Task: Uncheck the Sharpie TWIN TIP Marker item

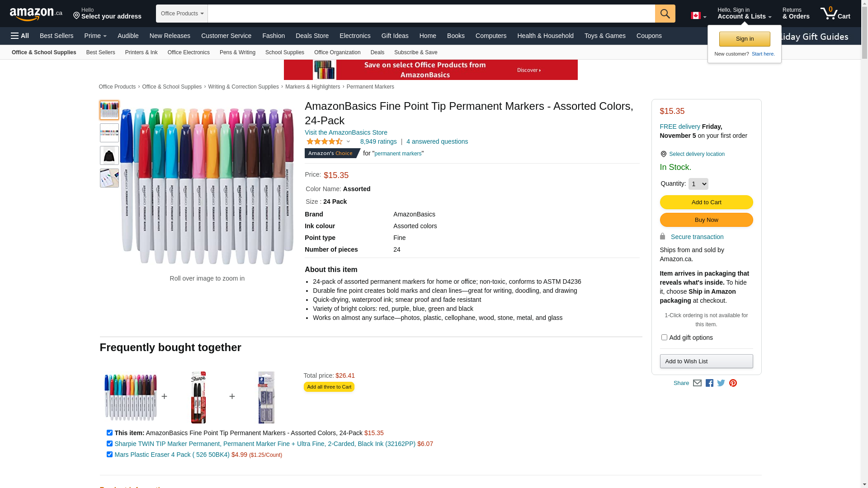Action: pos(109,444)
